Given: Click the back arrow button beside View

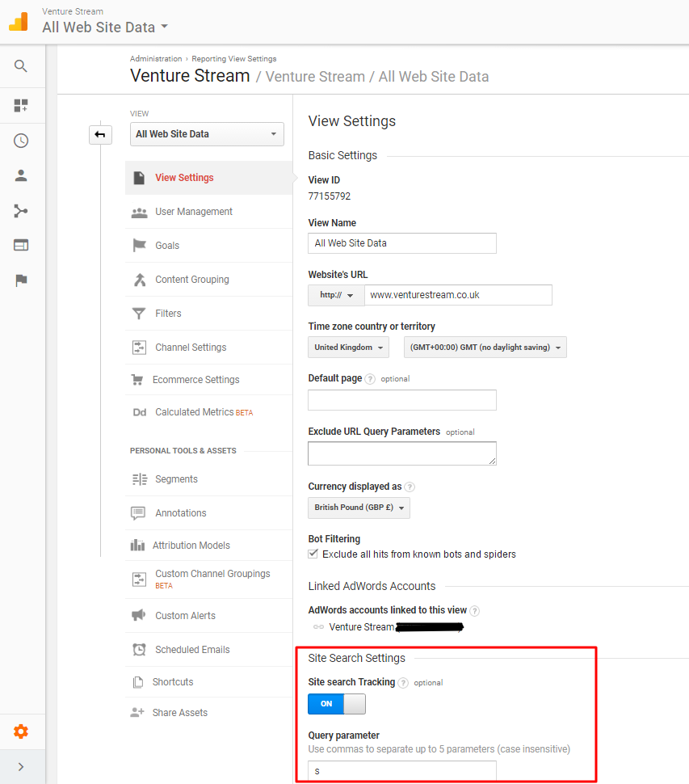Looking at the screenshot, I should click(x=100, y=134).
